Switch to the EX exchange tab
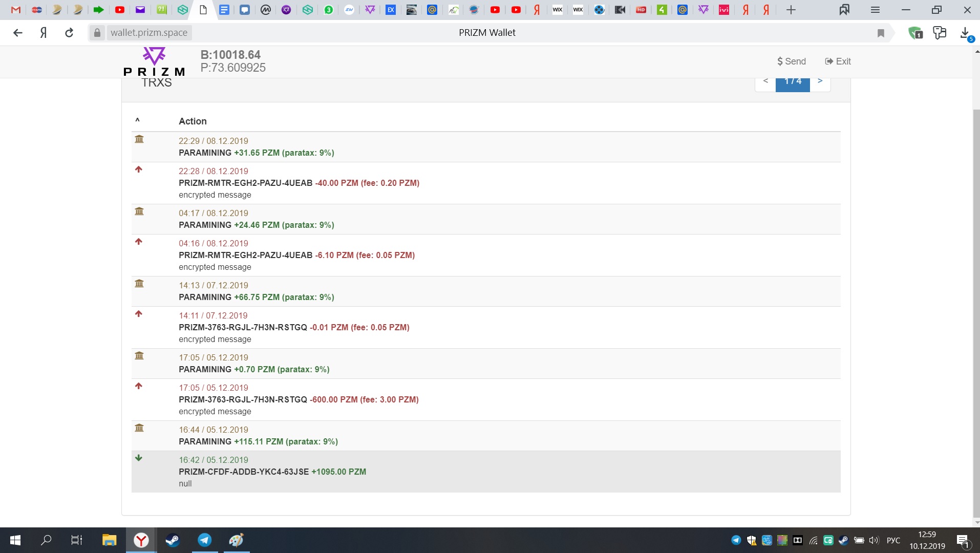This screenshot has width=980, height=553. [391, 10]
